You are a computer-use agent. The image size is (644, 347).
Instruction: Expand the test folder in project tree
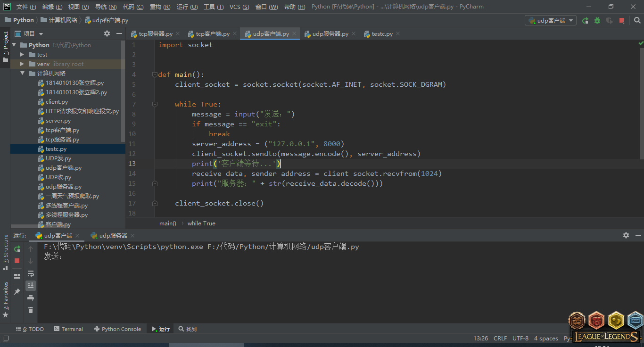tap(22, 55)
